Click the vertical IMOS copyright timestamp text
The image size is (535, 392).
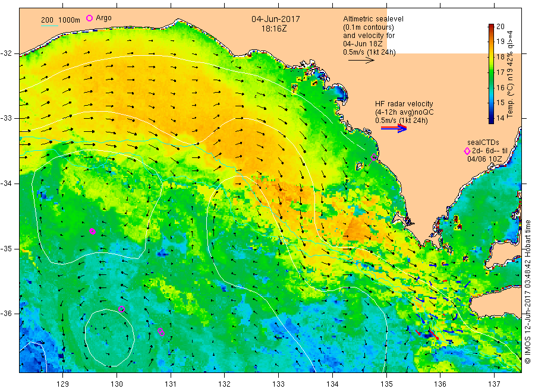pos(528,292)
